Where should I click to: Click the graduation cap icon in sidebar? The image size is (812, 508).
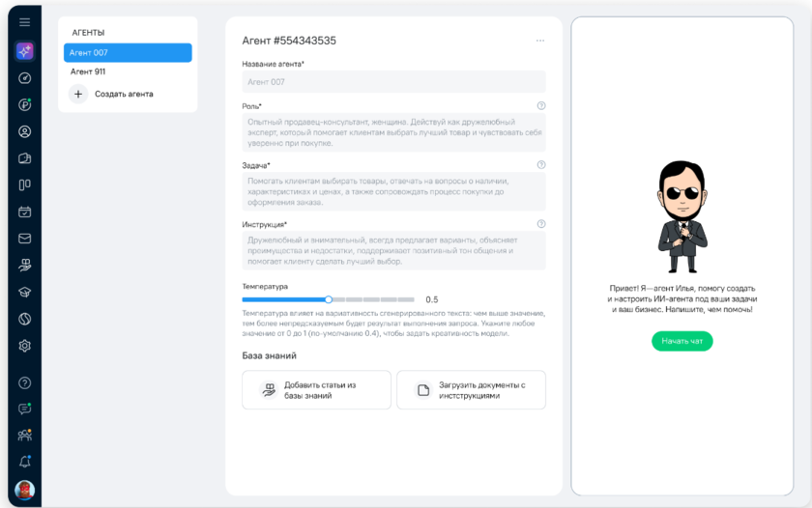[x=25, y=292]
